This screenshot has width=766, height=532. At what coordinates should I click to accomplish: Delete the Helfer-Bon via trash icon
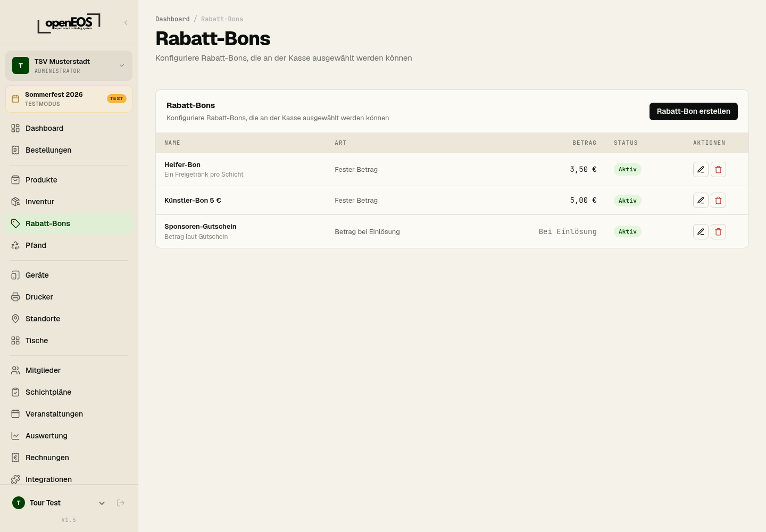(x=718, y=169)
